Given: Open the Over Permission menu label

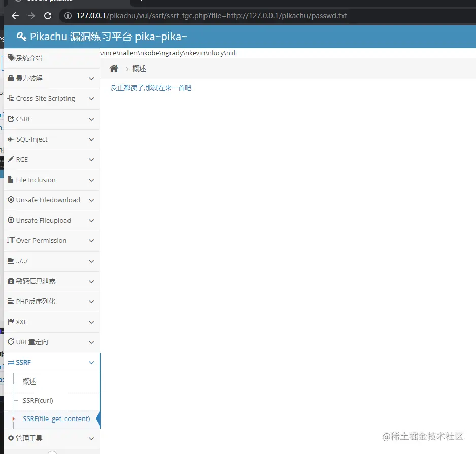Looking at the screenshot, I should [41, 240].
